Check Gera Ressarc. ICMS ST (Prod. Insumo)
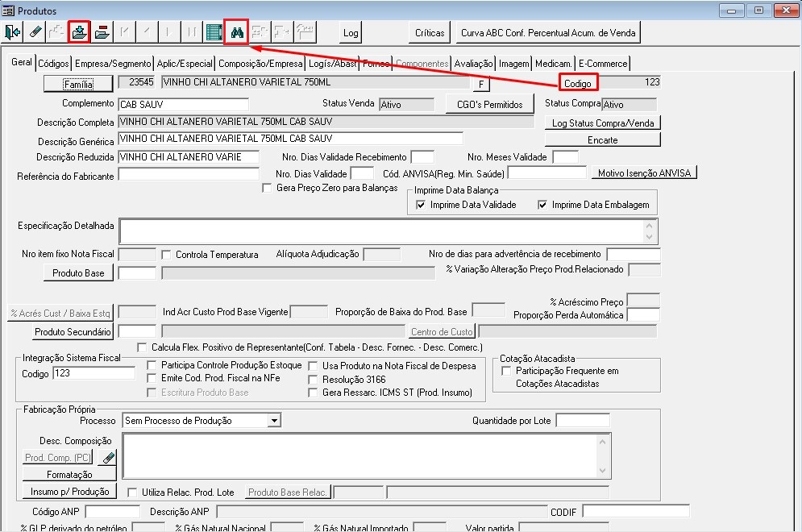 (313, 393)
